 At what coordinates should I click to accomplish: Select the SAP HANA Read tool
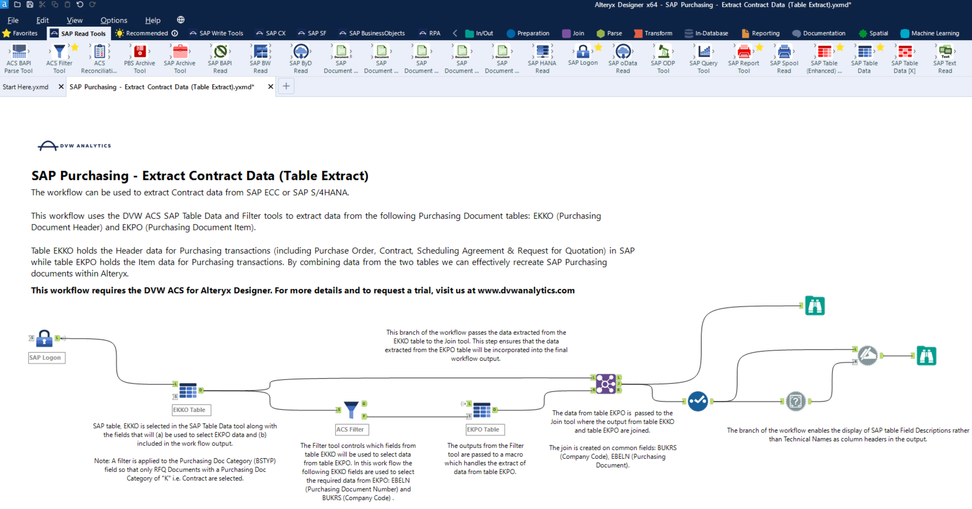pyautogui.click(x=542, y=59)
